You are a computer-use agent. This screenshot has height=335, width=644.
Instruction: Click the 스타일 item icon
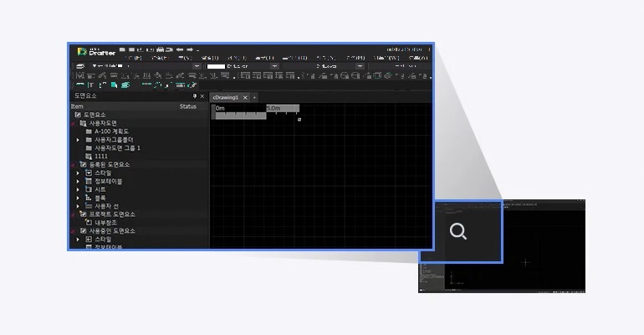(x=89, y=173)
